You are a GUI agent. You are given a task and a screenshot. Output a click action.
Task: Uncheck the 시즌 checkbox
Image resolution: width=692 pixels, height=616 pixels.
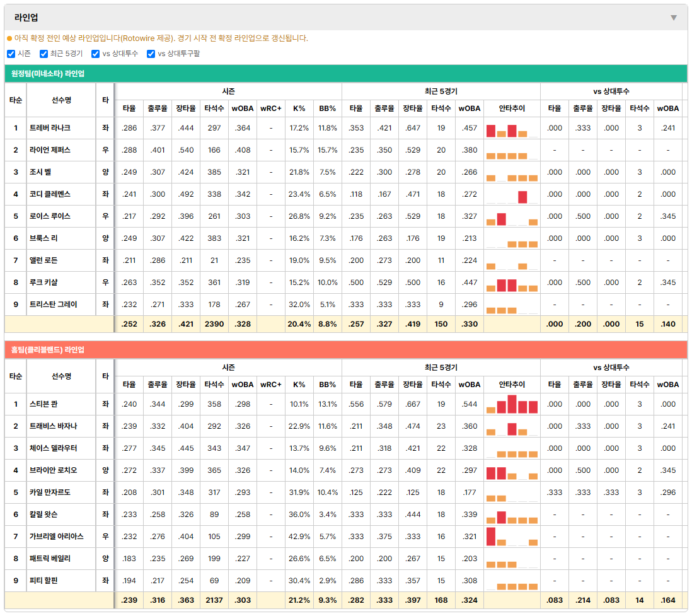pos(11,54)
